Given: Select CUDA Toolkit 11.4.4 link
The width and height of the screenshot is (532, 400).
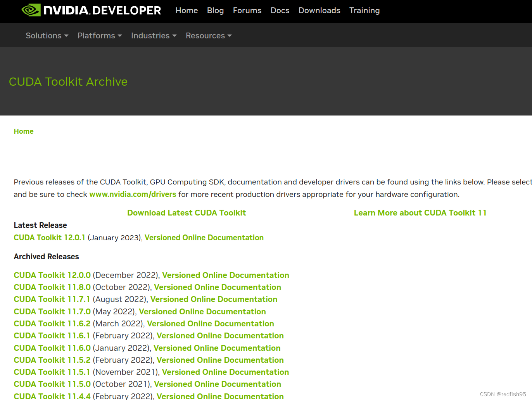Looking at the screenshot, I should 52,396.
